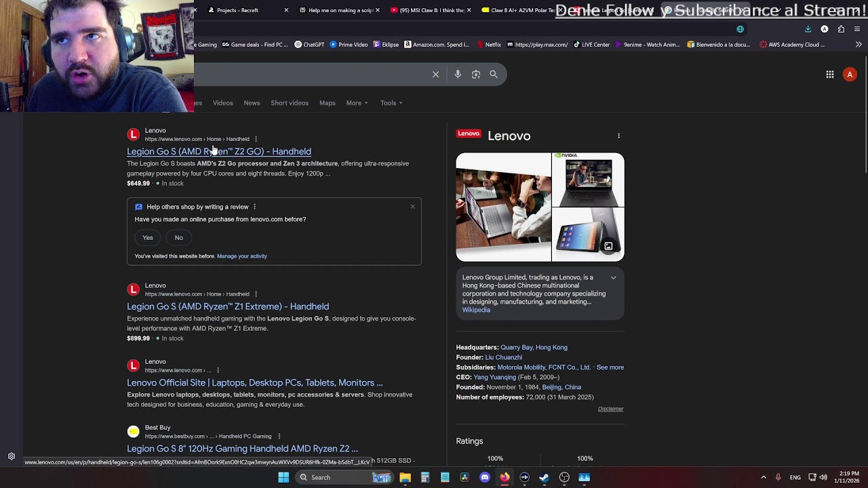868x488 pixels.
Task: Submit search with the magnifier icon
Action: click(x=494, y=75)
